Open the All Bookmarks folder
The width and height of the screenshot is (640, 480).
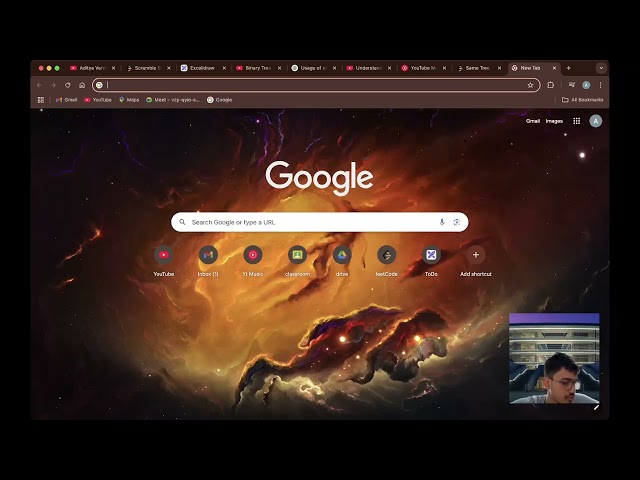click(x=582, y=100)
